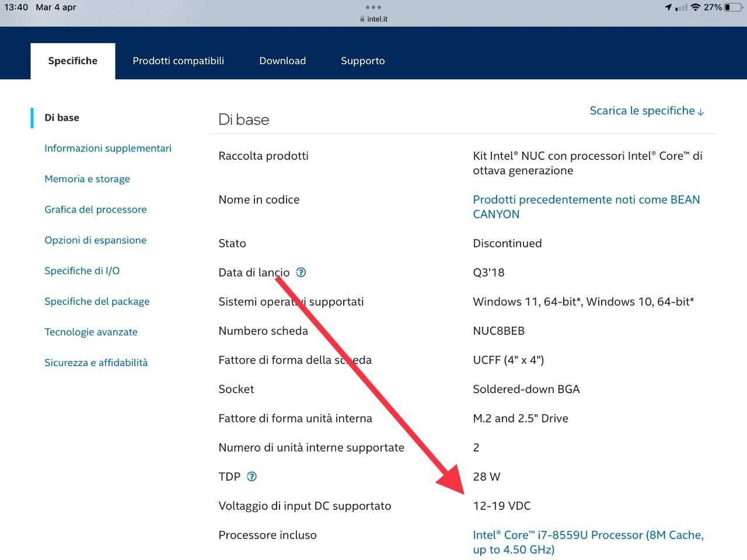Image resolution: width=747 pixels, height=560 pixels.
Task: Select Di base in the sidebar
Action: click(62, 118)
